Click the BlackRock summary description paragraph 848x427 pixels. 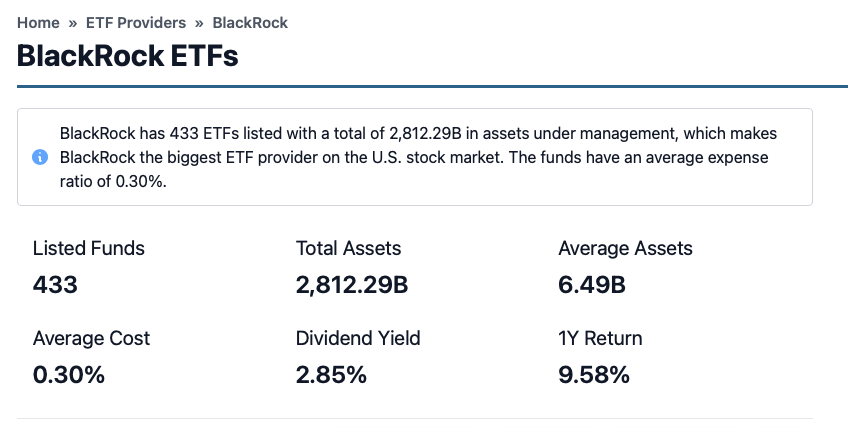pos(418,158)
